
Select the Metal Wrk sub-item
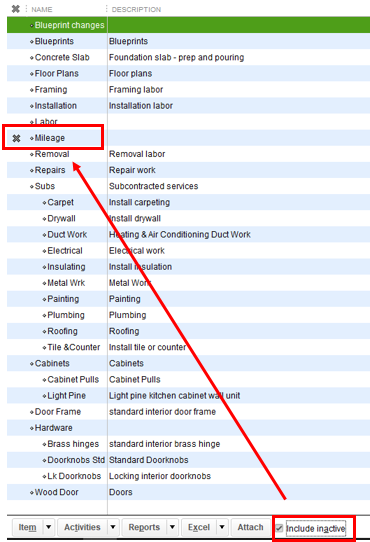66,283
